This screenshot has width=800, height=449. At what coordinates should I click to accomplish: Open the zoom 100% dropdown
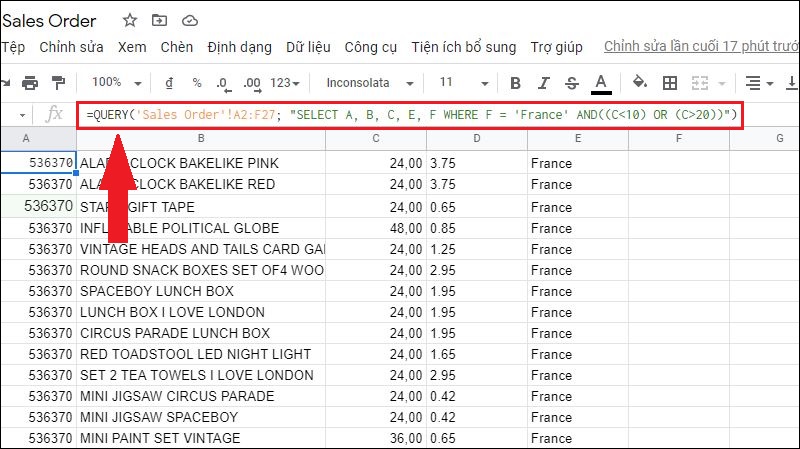point(116,83)
